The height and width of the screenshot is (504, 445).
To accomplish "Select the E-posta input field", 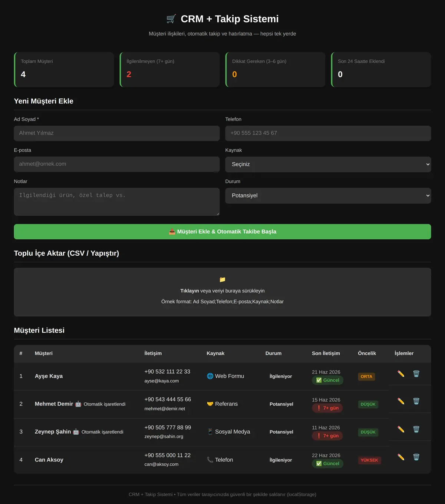I will click(117, 164).
